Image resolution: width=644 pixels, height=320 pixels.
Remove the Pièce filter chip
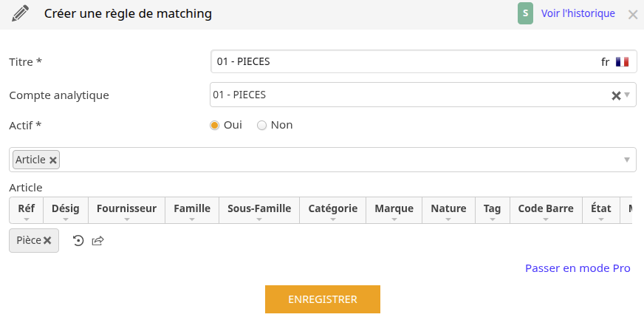(47, 241)
